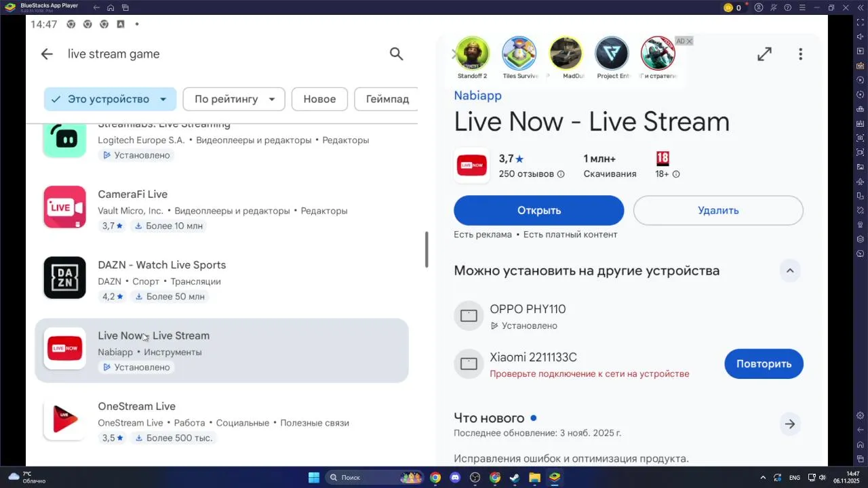This screenshot has height=488, width=868.
Task: Open BlueStacks account profile icon
Action: click(759, 7)
